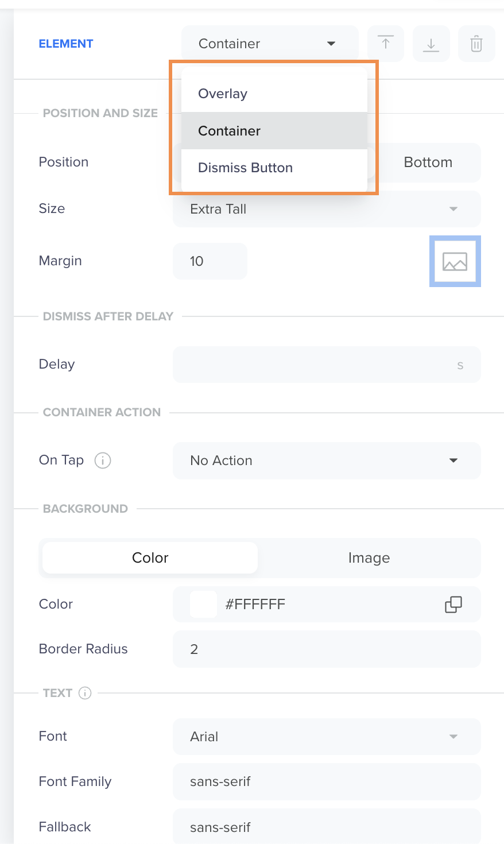Click the move element up icon
This screenshot has height=844, width=504.
tap(386, 44)
